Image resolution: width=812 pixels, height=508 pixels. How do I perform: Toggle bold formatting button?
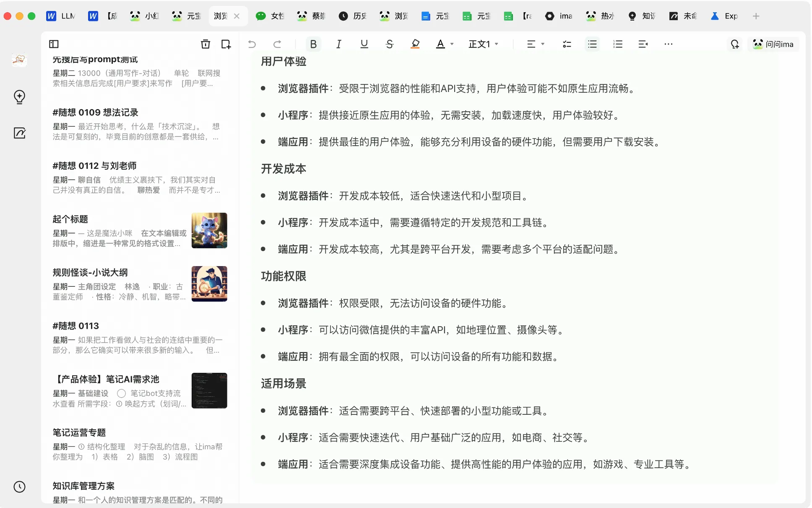[x=313, y=44]
